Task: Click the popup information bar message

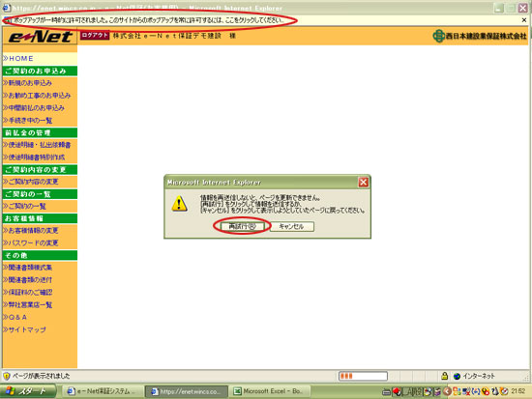Action: pos(149,20)
